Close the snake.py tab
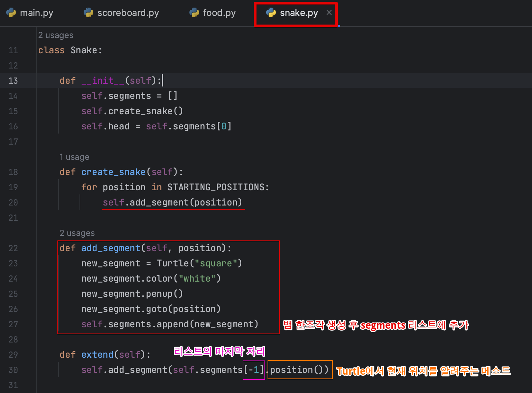This screenshot has height=393, width=532. (x=329, y=13)
